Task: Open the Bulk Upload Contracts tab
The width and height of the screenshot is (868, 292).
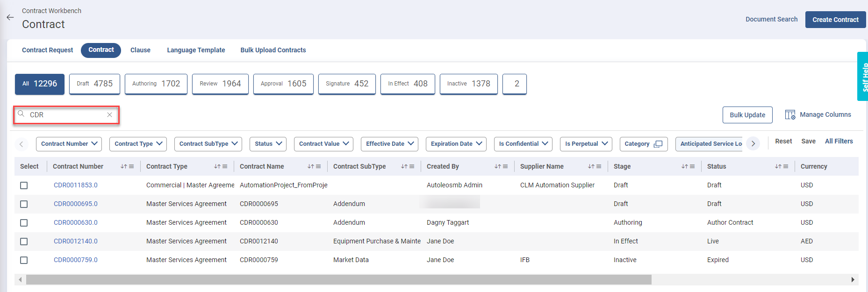Action: [273, 50]
